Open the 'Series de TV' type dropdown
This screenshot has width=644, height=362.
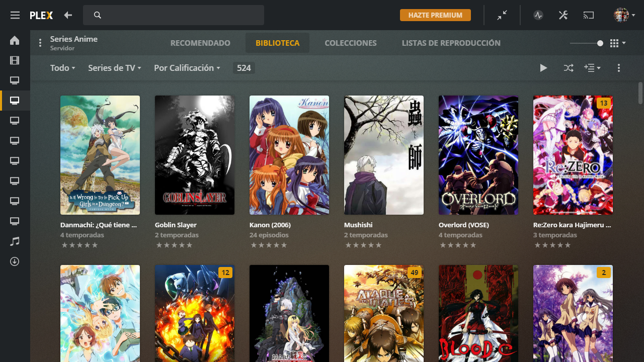[114, 68]
